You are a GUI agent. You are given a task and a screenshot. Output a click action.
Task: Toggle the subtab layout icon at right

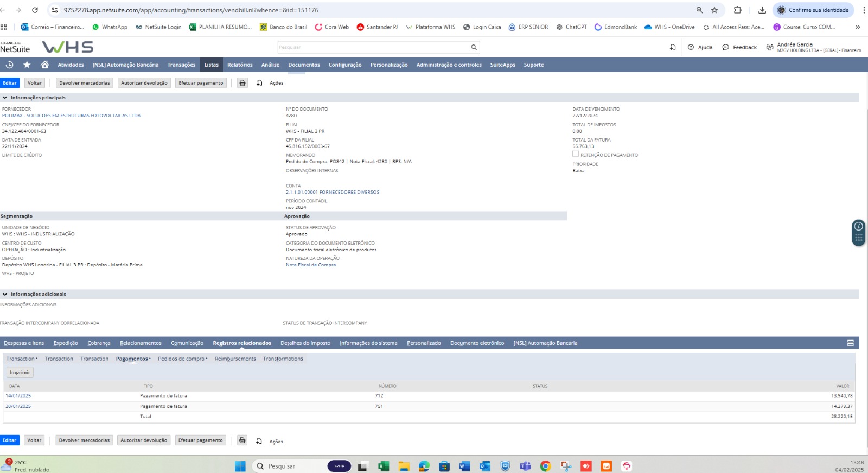(850, 343)
